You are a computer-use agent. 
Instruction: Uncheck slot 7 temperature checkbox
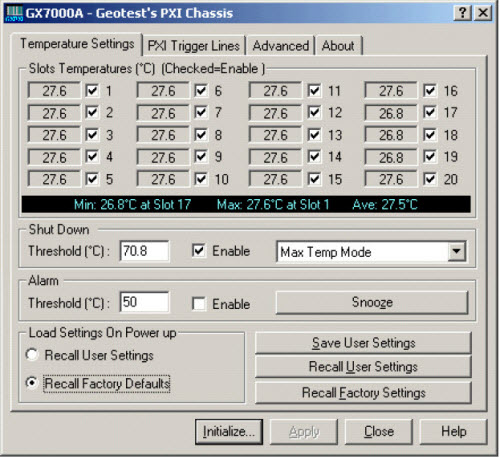[x=201, y=113]
